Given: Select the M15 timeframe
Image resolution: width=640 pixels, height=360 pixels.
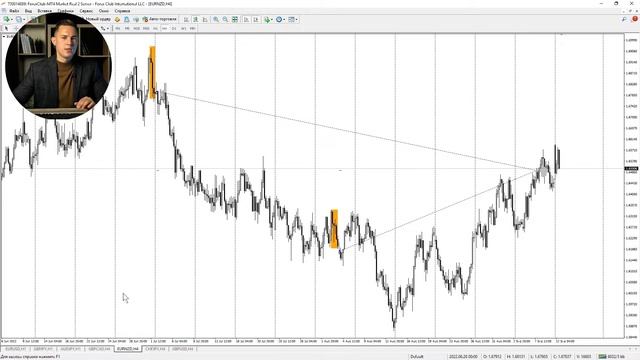Looking at the screenshot, I should [x=136, y=28].
